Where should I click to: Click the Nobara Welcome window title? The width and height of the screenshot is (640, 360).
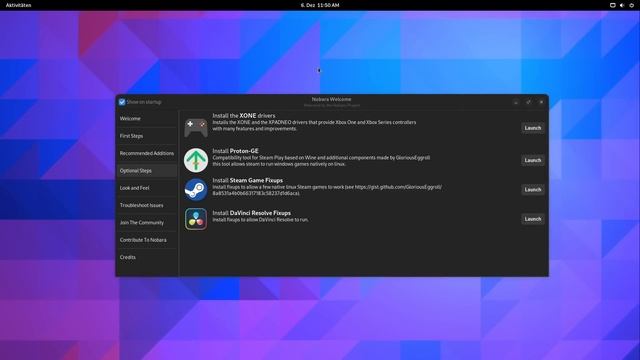[x=331, y=99]
